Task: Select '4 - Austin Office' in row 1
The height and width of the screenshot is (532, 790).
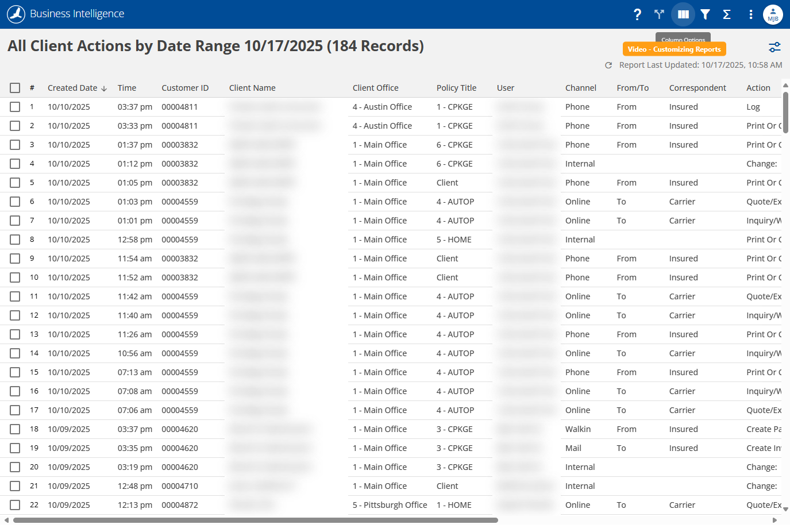Action: click(x=382, y=107)
